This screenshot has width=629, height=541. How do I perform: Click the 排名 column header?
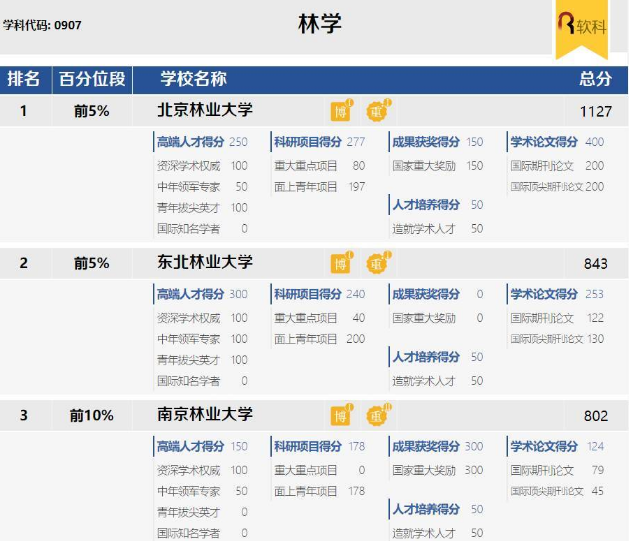tap(24, 79)
